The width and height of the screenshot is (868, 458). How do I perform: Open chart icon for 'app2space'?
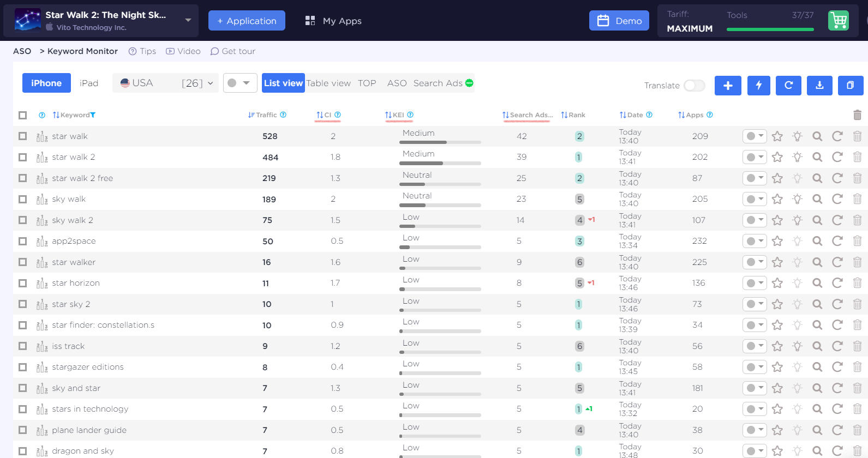41,242
